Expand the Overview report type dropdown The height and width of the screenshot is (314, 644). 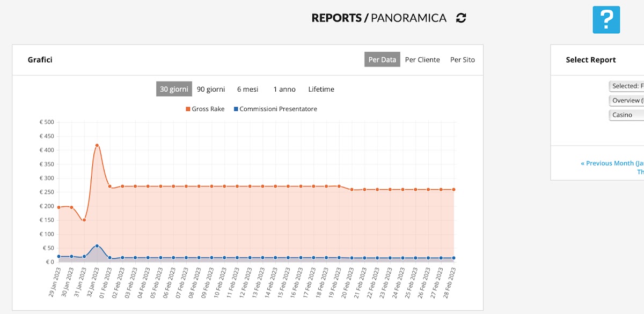pyautogui.click(x=627, y=101)
